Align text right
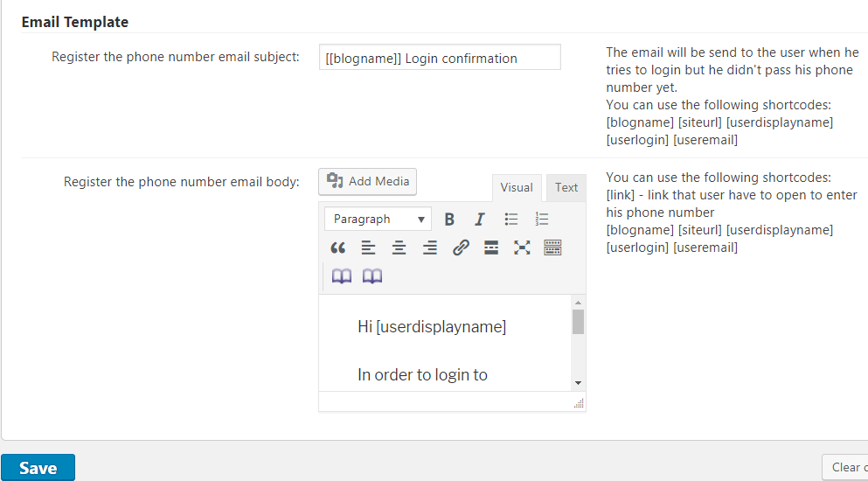The height and width of the screenshot is (481, 868). point(429,248)
